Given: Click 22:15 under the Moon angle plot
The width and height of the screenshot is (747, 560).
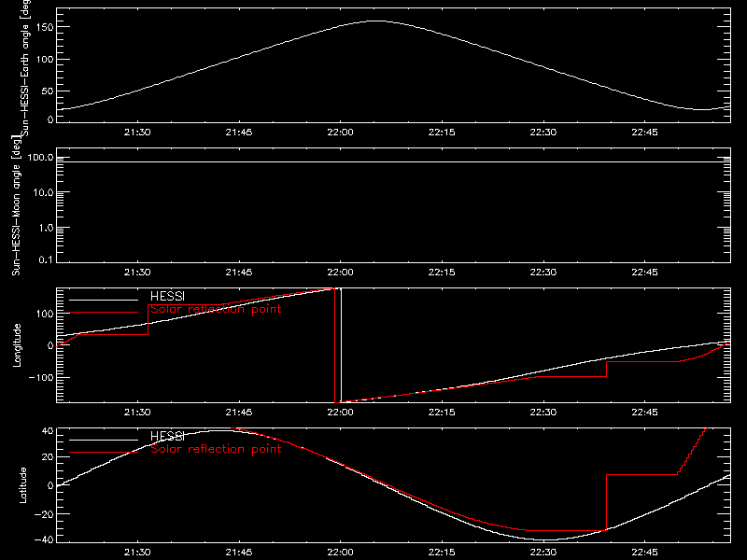Looking at the screenshot, I should point(442,273).
